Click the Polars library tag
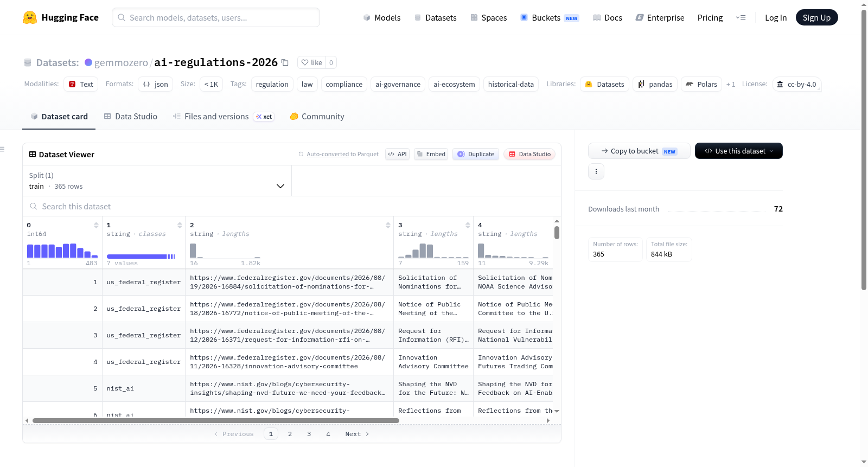 pos(701,84)
